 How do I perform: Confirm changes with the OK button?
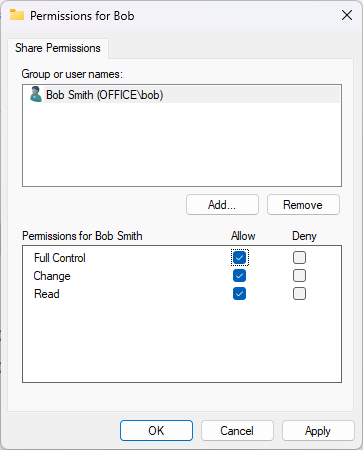coord(156,431)
